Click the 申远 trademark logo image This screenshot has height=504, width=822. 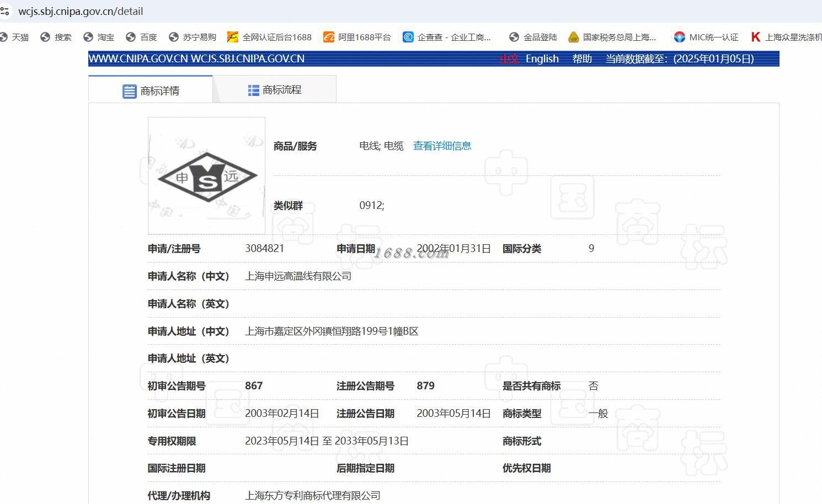click(206, 175)
